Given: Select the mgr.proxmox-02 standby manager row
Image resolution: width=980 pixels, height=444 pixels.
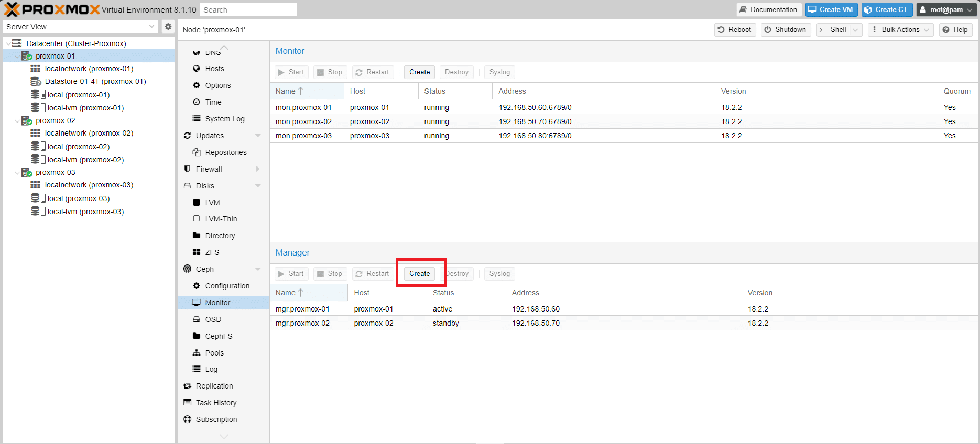Looking at the screenshot, I should [624, 323].
